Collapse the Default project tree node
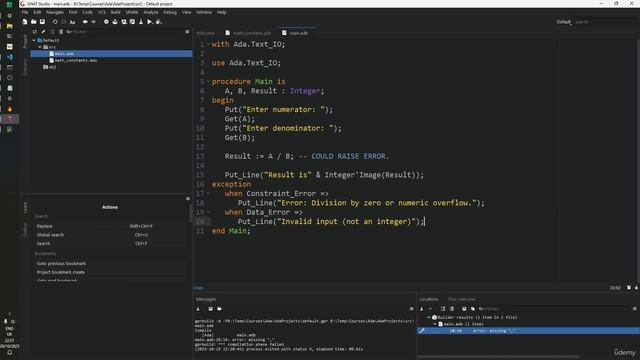The height and width of the screenshot is (360, 640). [34, 40]
